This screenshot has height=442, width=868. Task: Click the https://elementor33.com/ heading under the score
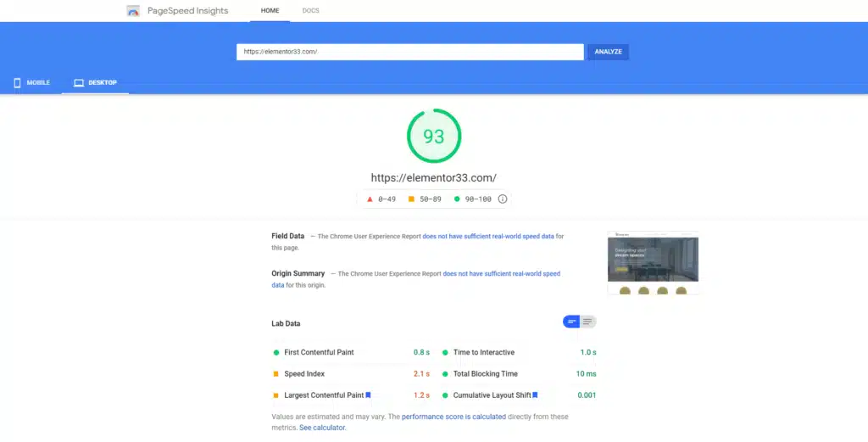pyautogui.click(x=433, y=178)
